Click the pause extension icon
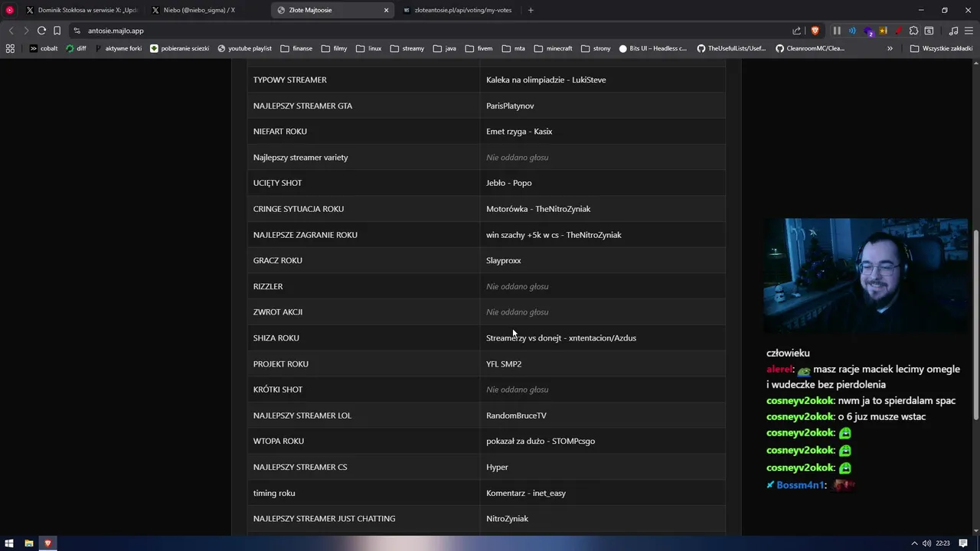The height and width of the screenshot is (551, 980). 837,31
